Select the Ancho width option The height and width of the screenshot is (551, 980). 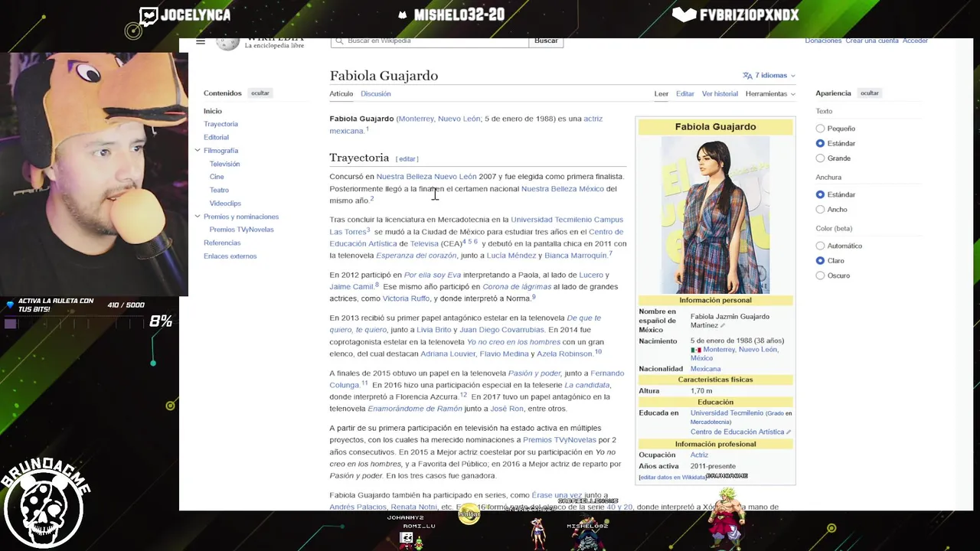coord(820,210)
